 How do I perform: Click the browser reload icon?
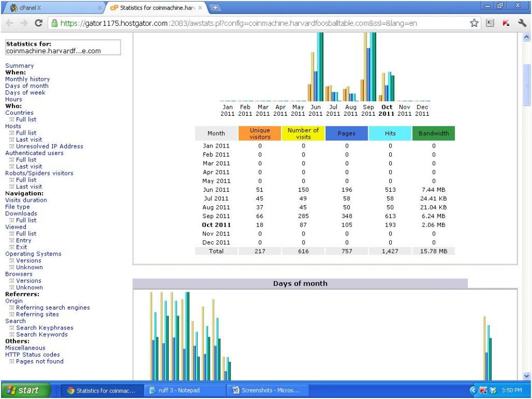pos(39,24)
